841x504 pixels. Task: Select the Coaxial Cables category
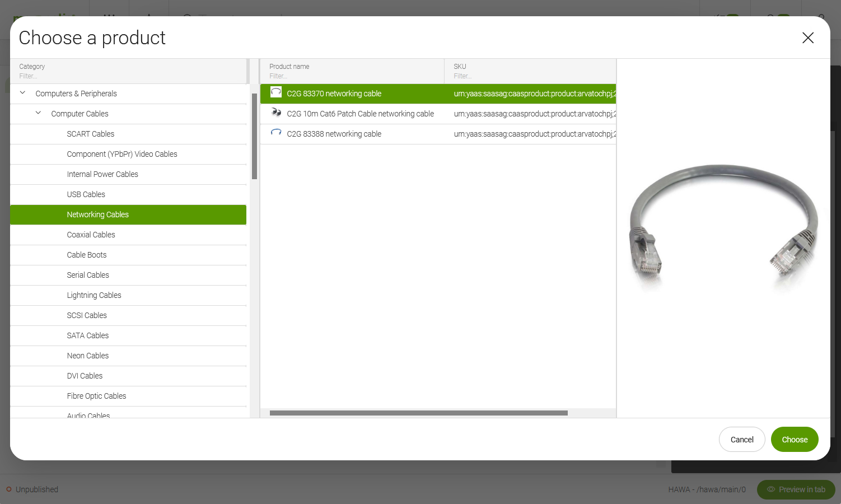(x=91, y=235)
